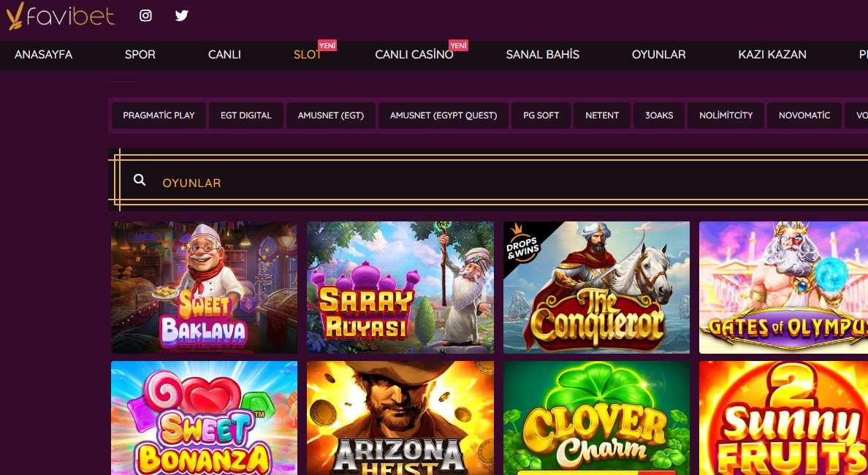Open the SANAL BAHİS menu item
Image resolution: width=868 pixels, height=475 pixels.
542,55
